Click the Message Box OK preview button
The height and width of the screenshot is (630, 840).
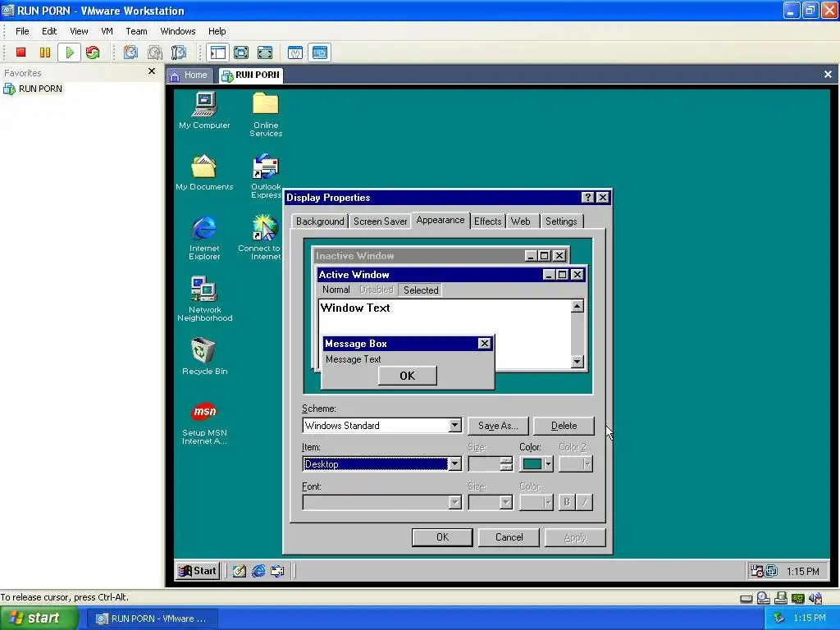pos(407,376)
